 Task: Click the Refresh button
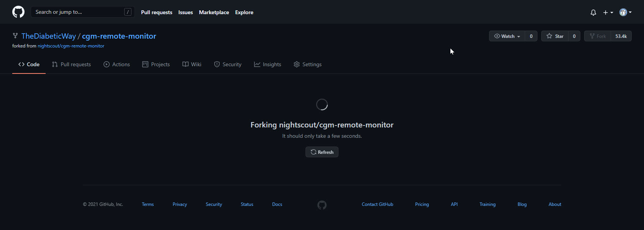[x=322, y=152]
